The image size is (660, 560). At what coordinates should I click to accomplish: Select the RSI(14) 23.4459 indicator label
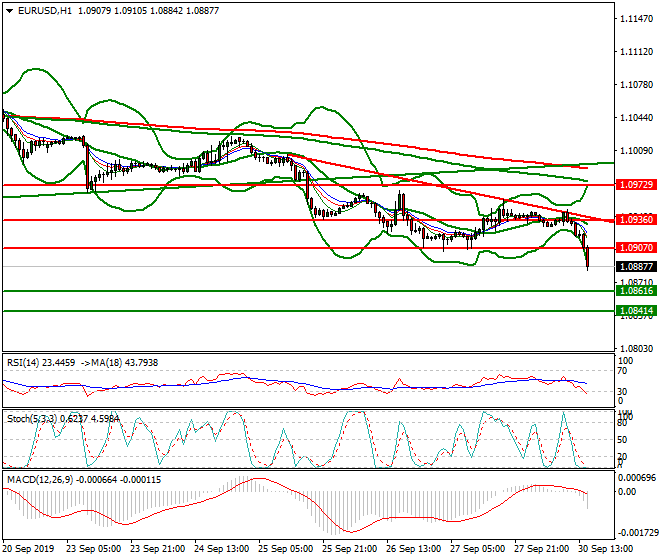41,363
